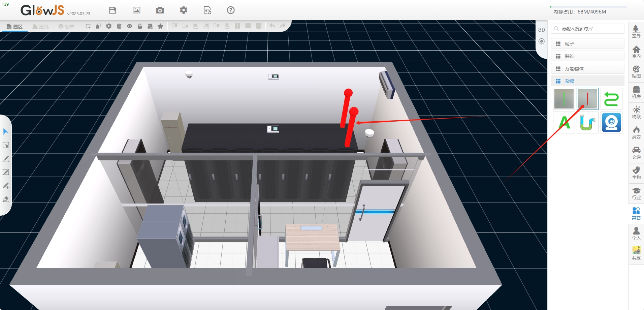Open settings gear in top header
Screen dimensions: 644x310
(x=184, y=10)
